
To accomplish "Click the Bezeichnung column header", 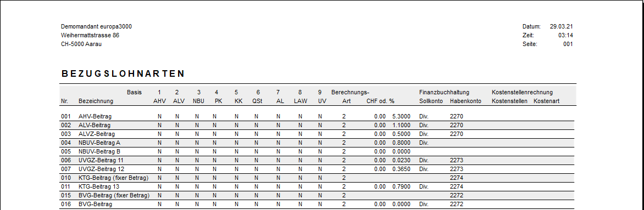I will [x=96, y=101].
